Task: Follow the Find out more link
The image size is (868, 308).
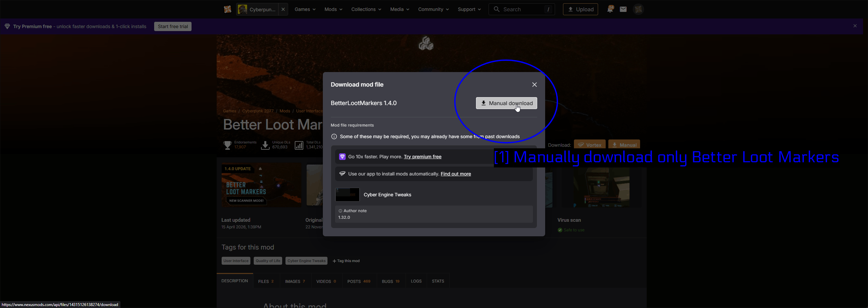Action: coord(456,174)
